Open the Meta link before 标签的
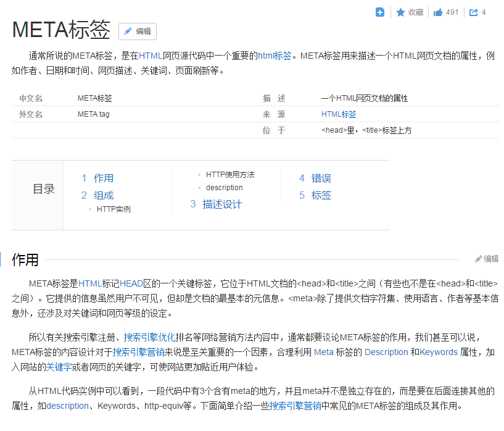504x431 pixels. 324,352
